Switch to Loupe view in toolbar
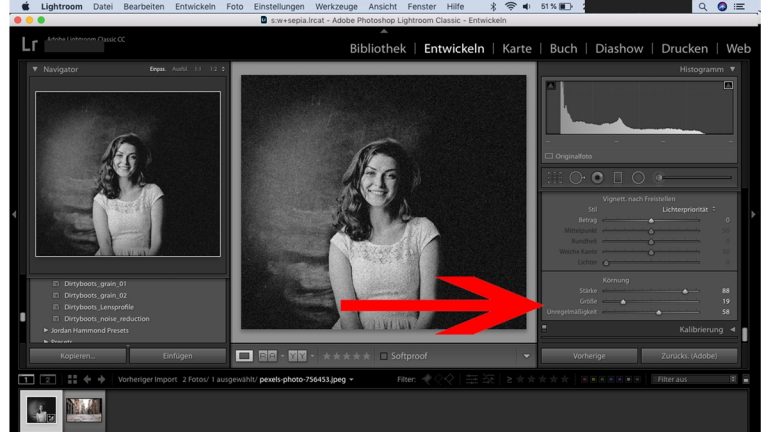Image resolution: width=768 pixels, height=432 pixels. [244, 356]
